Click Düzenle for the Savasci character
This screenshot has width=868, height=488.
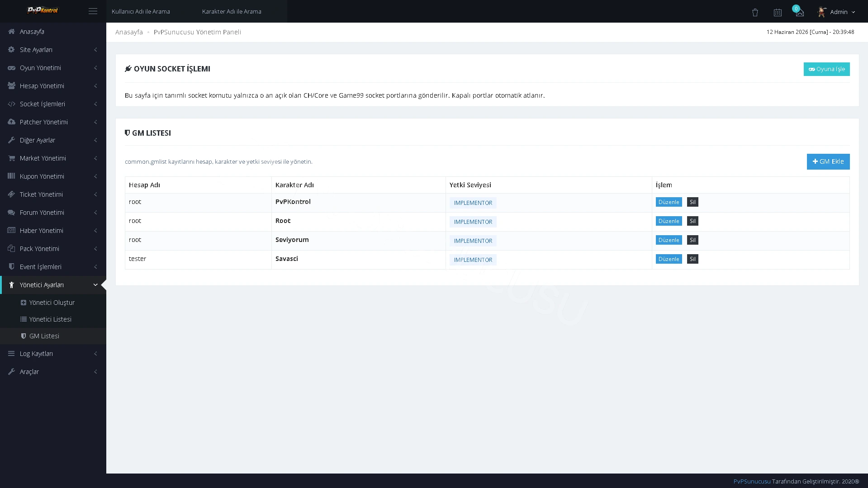(x=669, y=259)
